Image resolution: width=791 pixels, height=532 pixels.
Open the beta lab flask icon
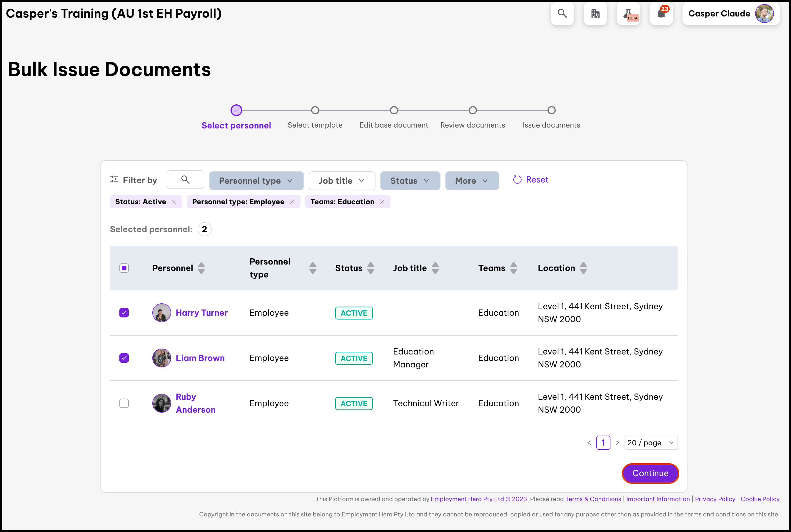(628, 14)
